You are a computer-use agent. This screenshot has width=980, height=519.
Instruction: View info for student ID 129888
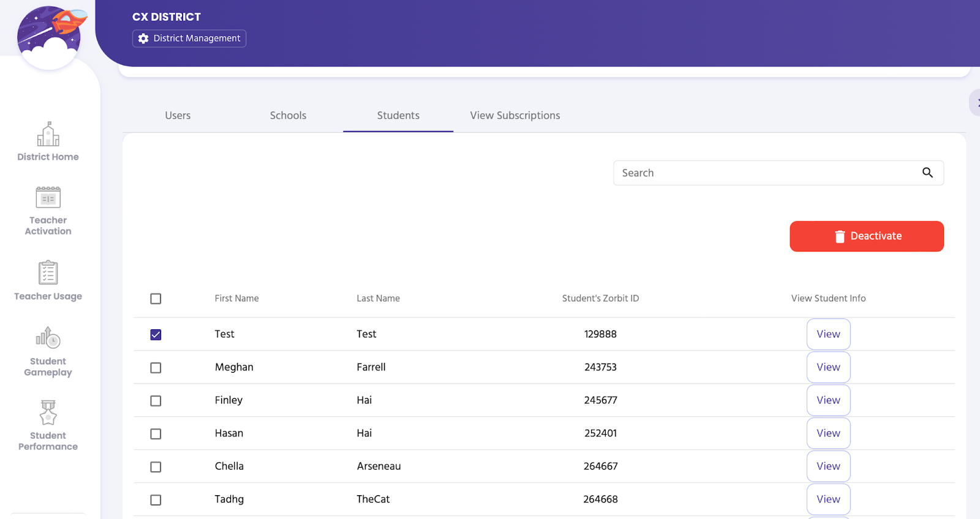pyautogui.click(x=828, y=334)
